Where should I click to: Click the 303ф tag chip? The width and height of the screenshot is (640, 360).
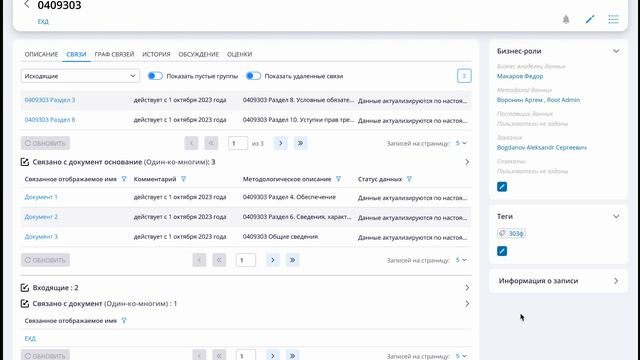pos(511,233)
